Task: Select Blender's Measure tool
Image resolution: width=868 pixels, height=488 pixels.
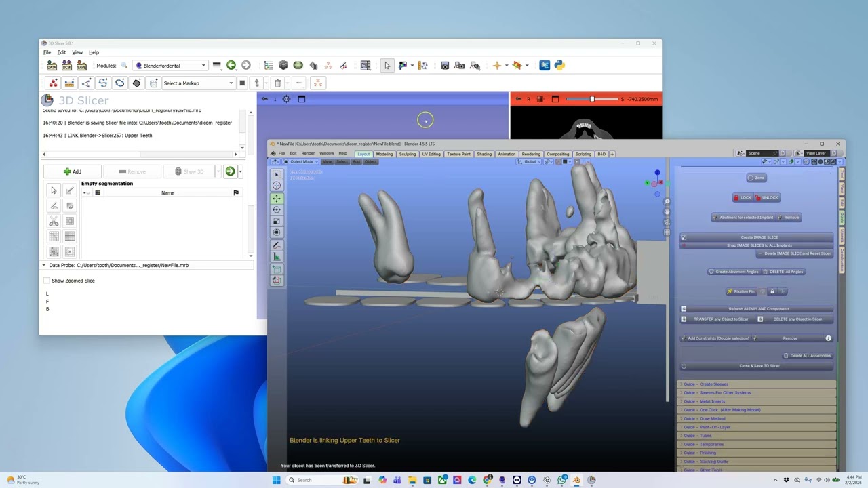Action: 277,257
